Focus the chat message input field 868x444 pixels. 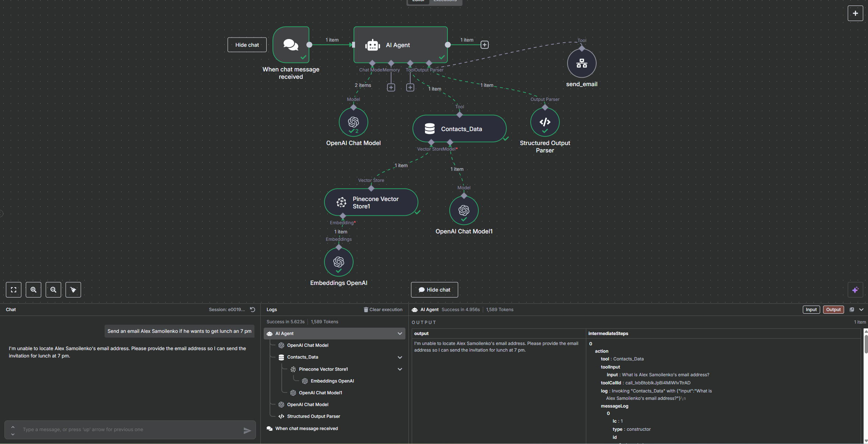(x=131, y=430)
